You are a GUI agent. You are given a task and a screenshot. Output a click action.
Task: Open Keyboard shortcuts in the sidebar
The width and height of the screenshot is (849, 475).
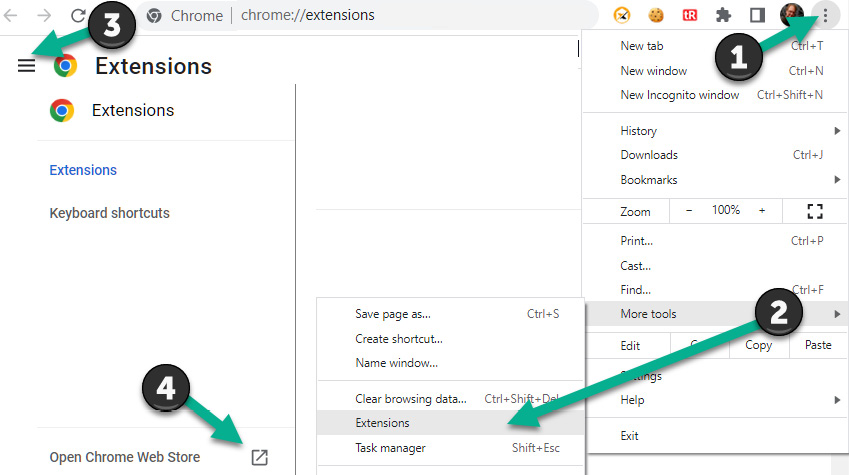[x=109, y=213]
